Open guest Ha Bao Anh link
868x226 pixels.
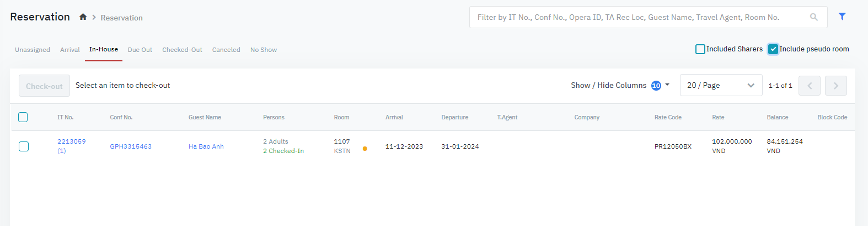tap(206, 146)
